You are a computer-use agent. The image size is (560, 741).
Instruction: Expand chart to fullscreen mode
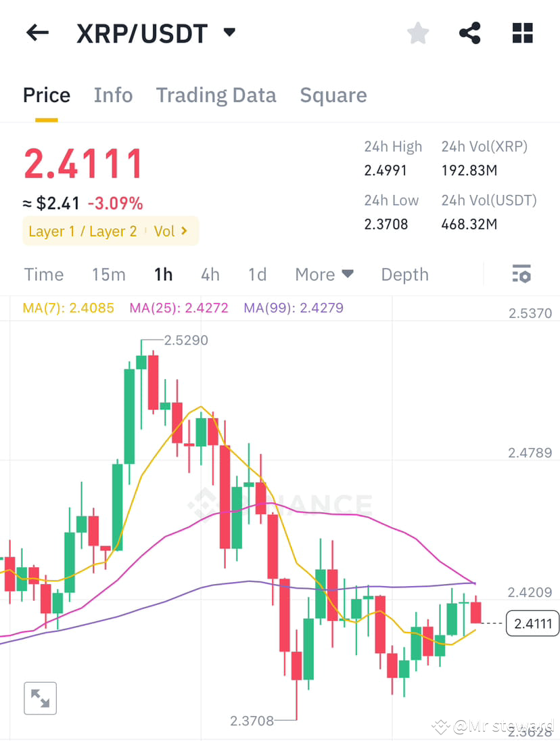[x=40, y=698]
